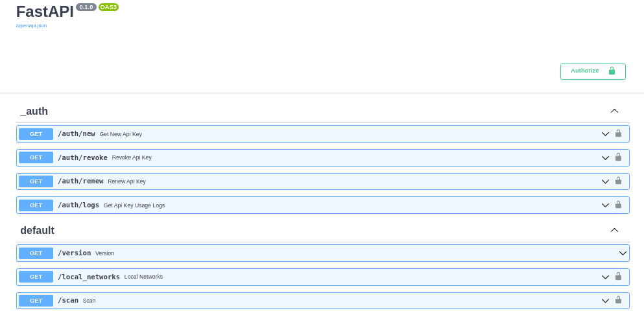Click the padlock on /scan row

click(x=618, y=300)
